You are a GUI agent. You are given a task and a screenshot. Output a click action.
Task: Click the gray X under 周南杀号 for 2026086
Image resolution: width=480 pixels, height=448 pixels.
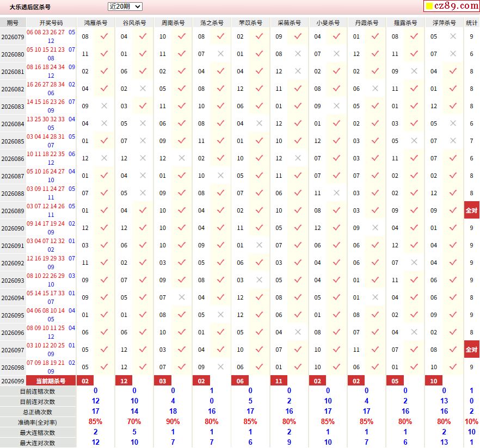(182, 158)
